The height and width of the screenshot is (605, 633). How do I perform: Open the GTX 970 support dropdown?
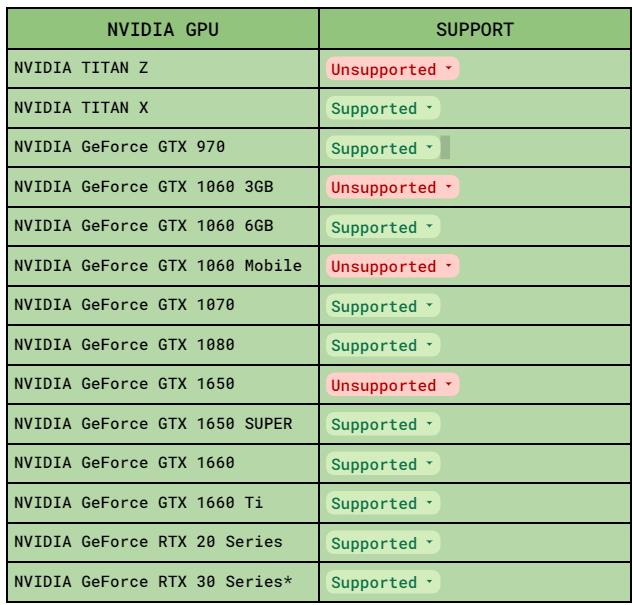tap(382, 149)
